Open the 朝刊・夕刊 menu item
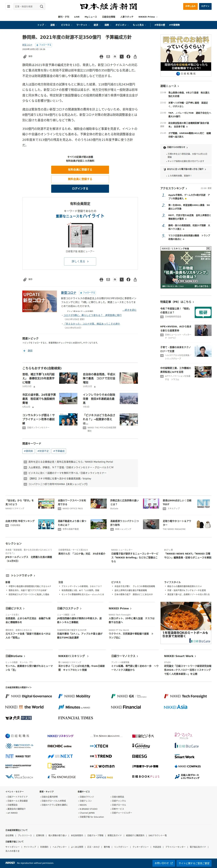Screen dimensions: 217x868 tap(64, 17)
